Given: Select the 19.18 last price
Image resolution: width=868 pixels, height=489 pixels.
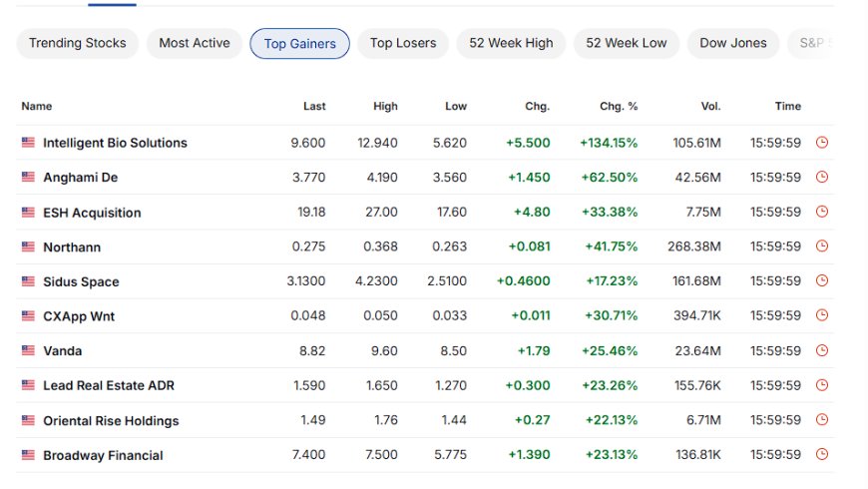Looking at the screenshot, I should (311, 213).
